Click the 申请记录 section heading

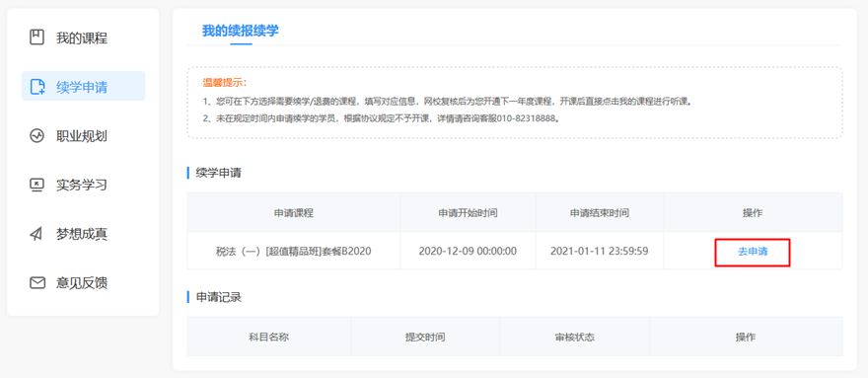point(219,298)
